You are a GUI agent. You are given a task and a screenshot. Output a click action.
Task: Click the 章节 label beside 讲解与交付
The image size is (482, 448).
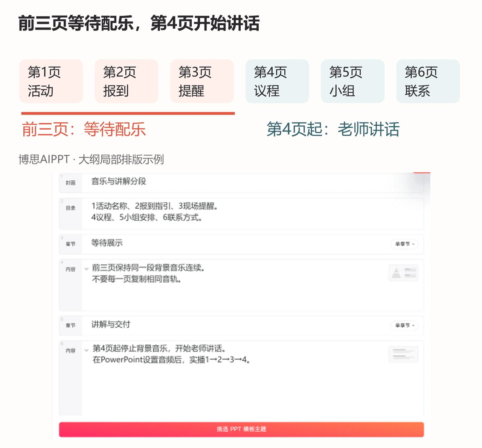pyautogui.click(x=70, y=326)
